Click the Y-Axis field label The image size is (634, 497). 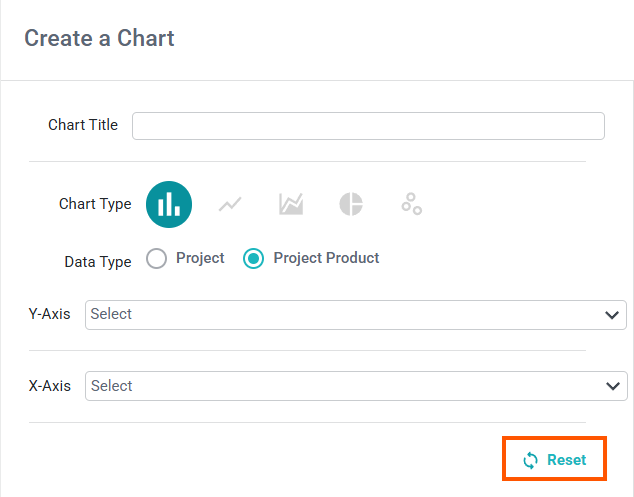49,314
